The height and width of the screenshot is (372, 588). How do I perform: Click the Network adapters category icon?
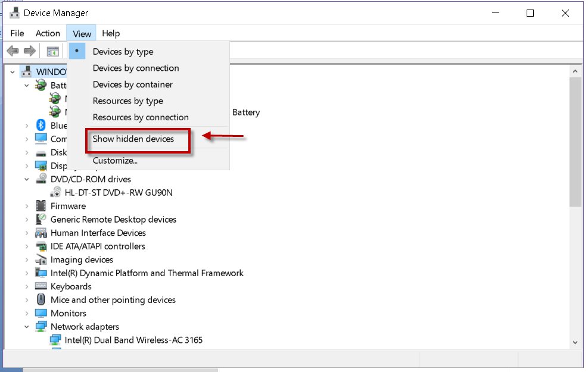(x=41, y=326)
